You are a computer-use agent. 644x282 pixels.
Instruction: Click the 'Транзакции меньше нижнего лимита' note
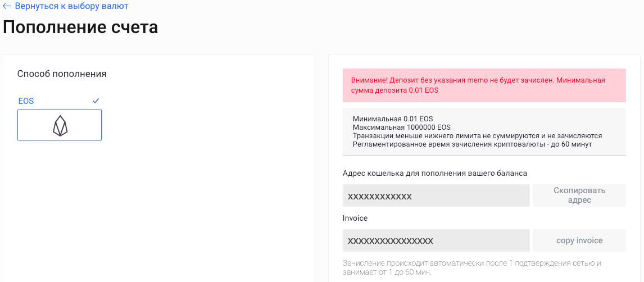coord(477,136)
